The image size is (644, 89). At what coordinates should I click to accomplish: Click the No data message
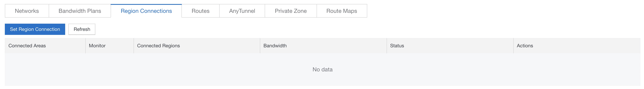(322, 70)
